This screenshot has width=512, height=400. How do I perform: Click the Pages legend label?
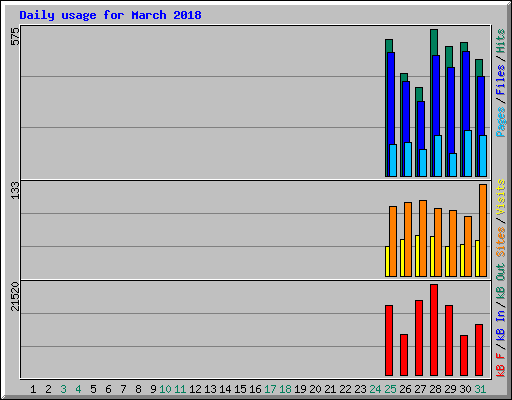tap(501, 122)
